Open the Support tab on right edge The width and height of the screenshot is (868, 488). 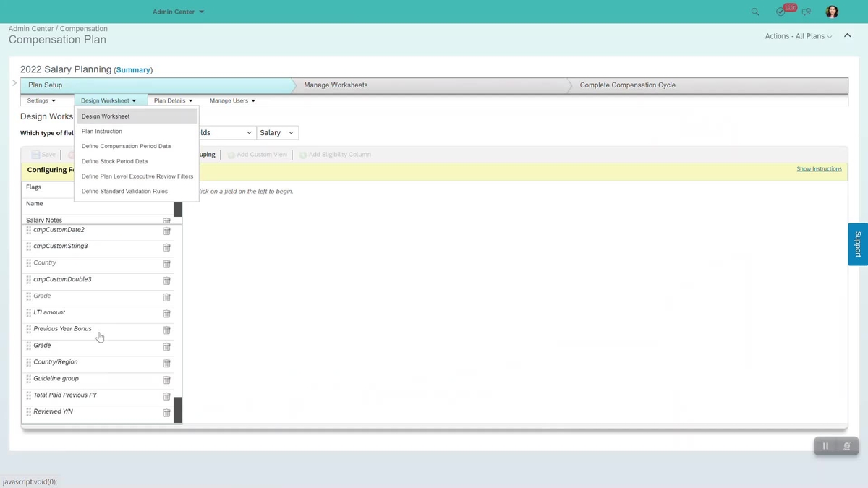(858, 244)
